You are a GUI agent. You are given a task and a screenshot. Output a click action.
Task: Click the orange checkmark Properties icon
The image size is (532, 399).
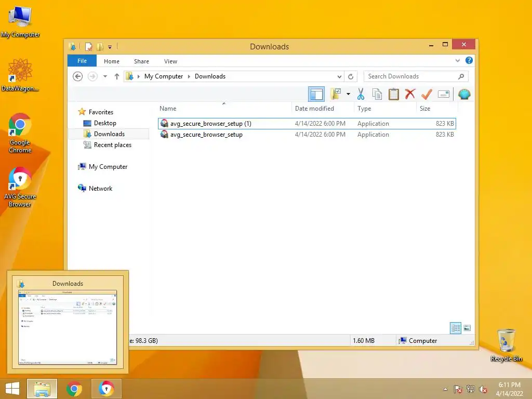[x=427, y=94]
